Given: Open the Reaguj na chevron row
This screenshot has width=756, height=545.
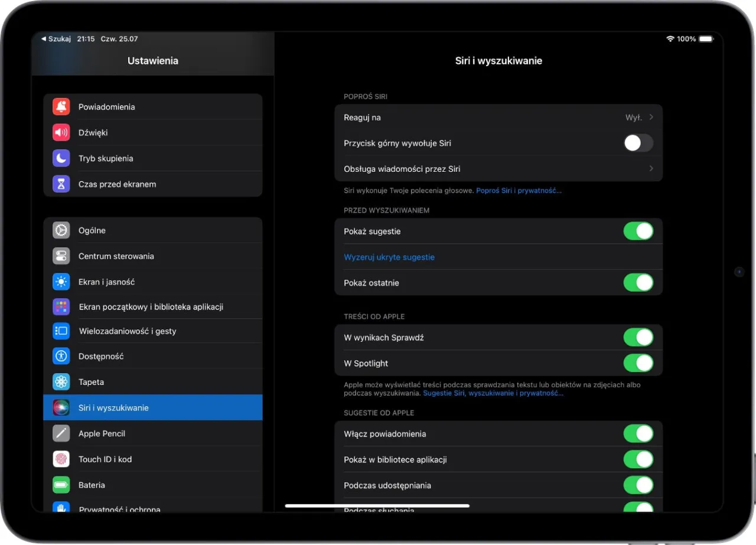Looking at the screenshot, I should tap(651, 118).
